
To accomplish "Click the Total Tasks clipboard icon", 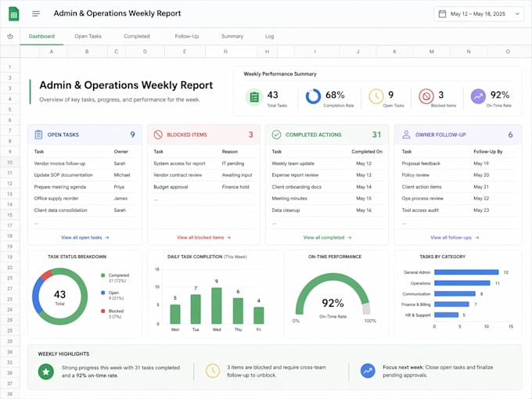I will point(254,97).
